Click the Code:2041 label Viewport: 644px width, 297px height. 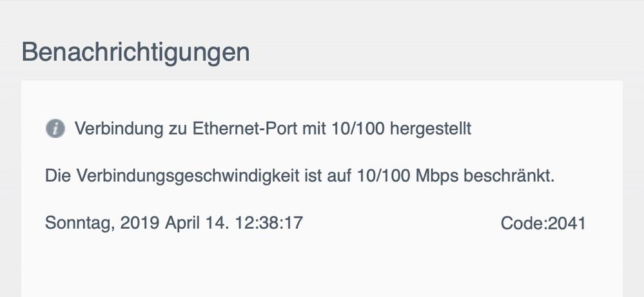pos(543,223)
